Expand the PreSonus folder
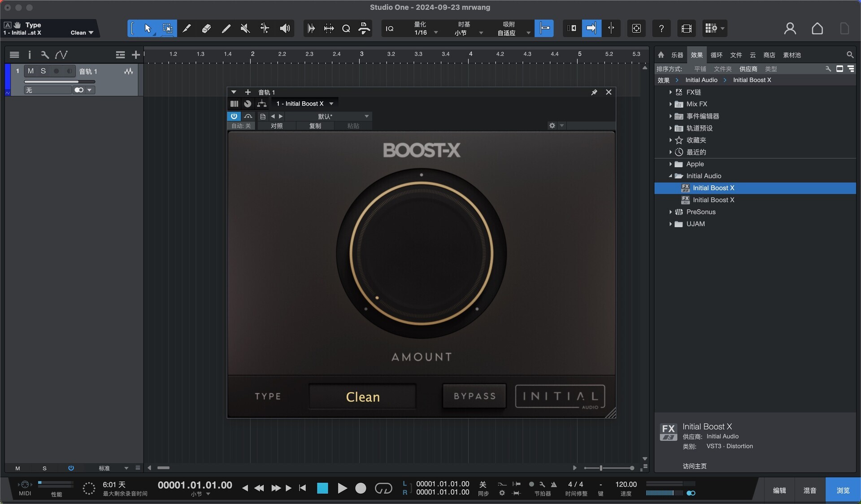Viewport: 861px width, 504px height. click(x=670, y=212)
